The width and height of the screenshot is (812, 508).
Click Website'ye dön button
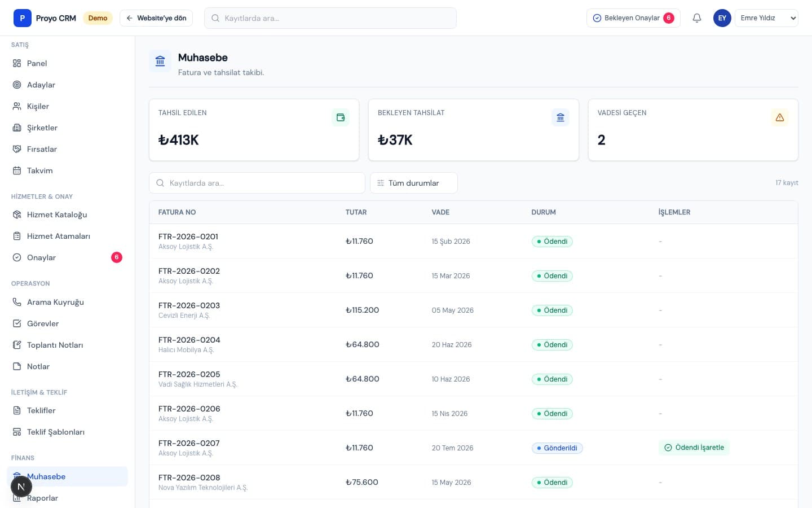point(156,18)
